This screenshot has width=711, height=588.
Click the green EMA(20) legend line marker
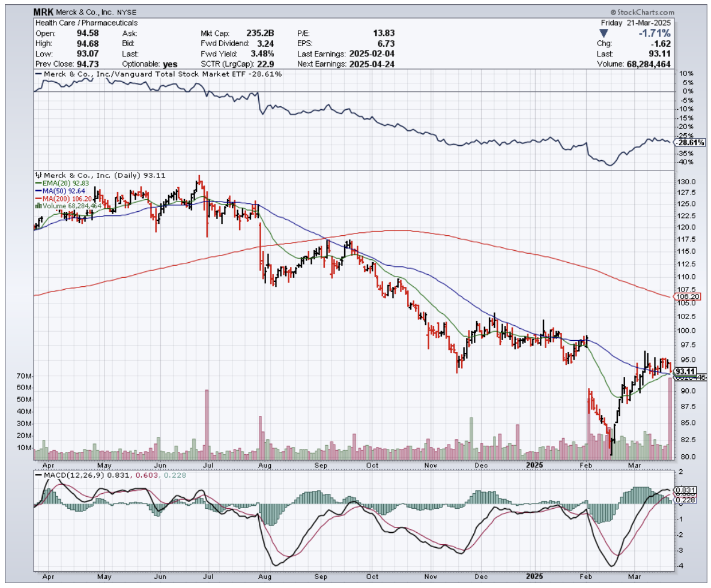tap(38, 183)
